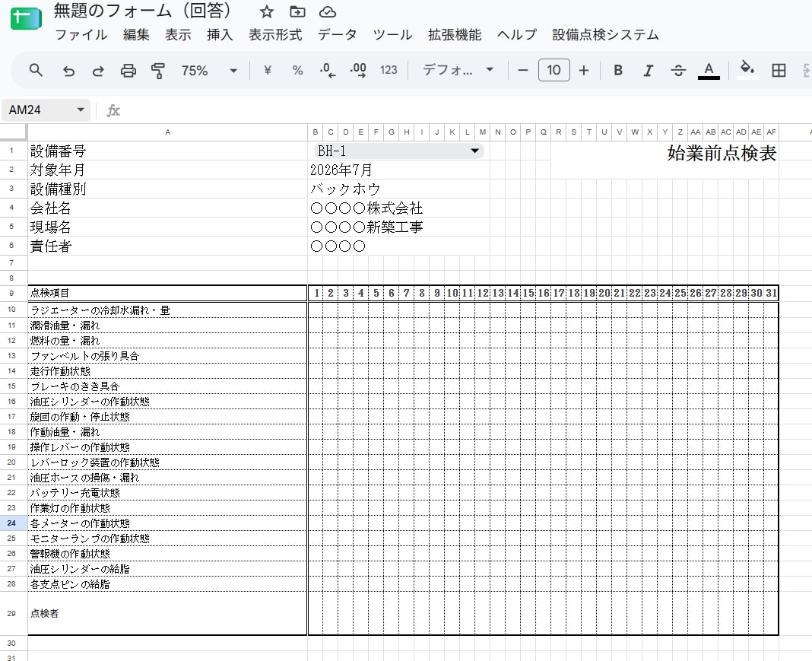Screen dimensions: 812x661
Task: Select the column A header
Action: (x=167, y=132)
